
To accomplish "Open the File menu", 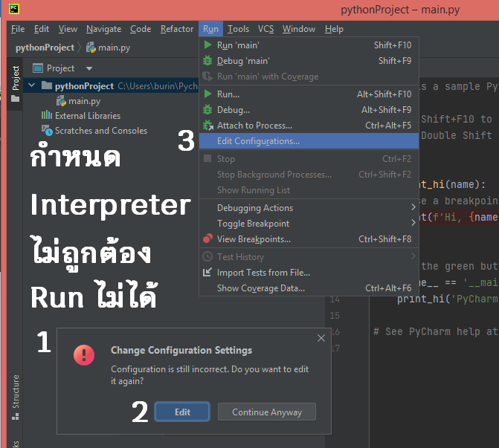I will click(18, 29).
